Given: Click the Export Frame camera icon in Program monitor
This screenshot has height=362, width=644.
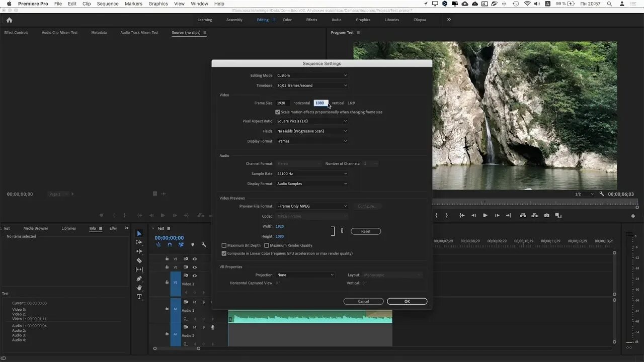Looking at the screenshot, I should coord(547,215).
